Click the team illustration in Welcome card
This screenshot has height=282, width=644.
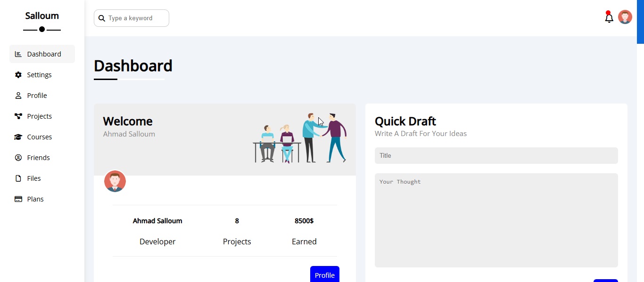tap(300, 138)
